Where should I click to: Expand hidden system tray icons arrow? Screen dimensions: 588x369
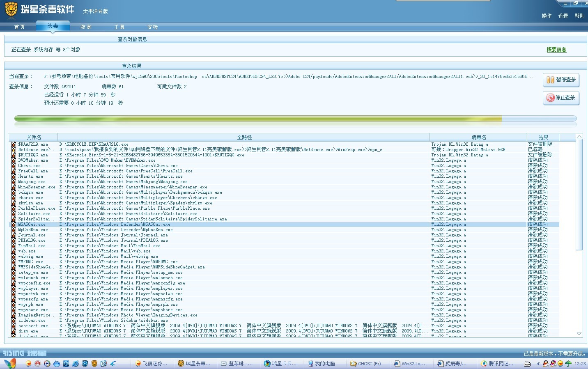point(538,364)
